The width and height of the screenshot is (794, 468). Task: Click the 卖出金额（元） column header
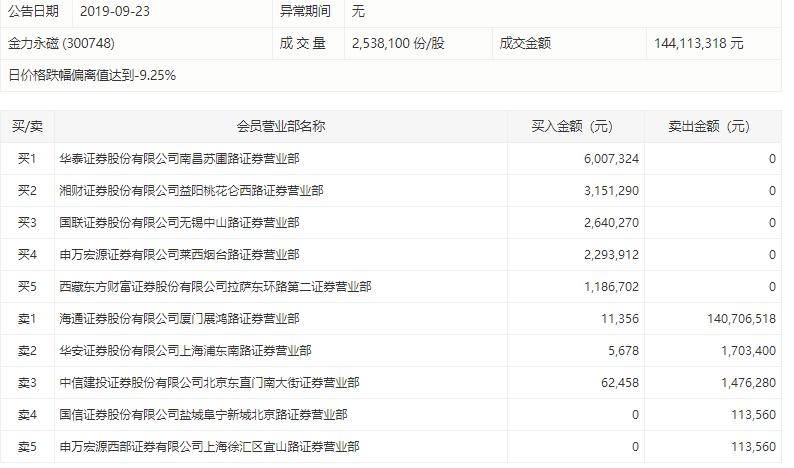coord(713,127)
